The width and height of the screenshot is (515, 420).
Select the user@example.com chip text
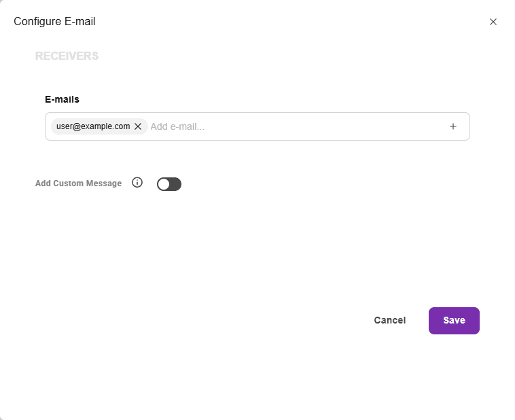tap(93, 126)
